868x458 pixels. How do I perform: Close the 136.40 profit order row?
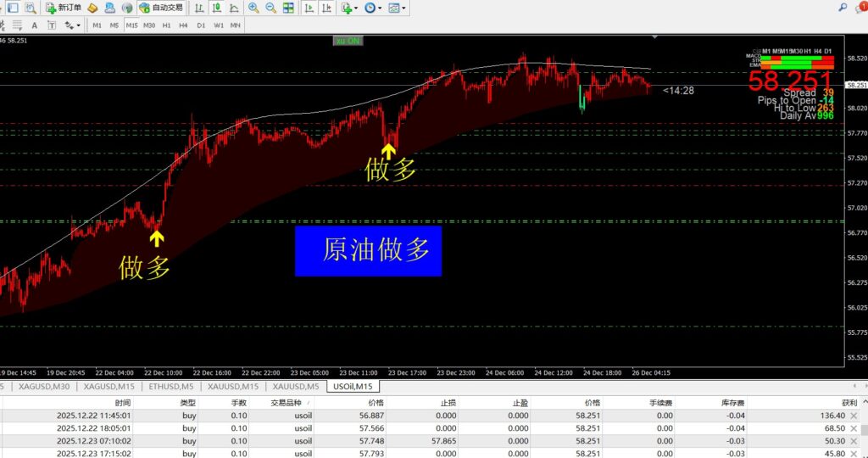tap(854, 416)
